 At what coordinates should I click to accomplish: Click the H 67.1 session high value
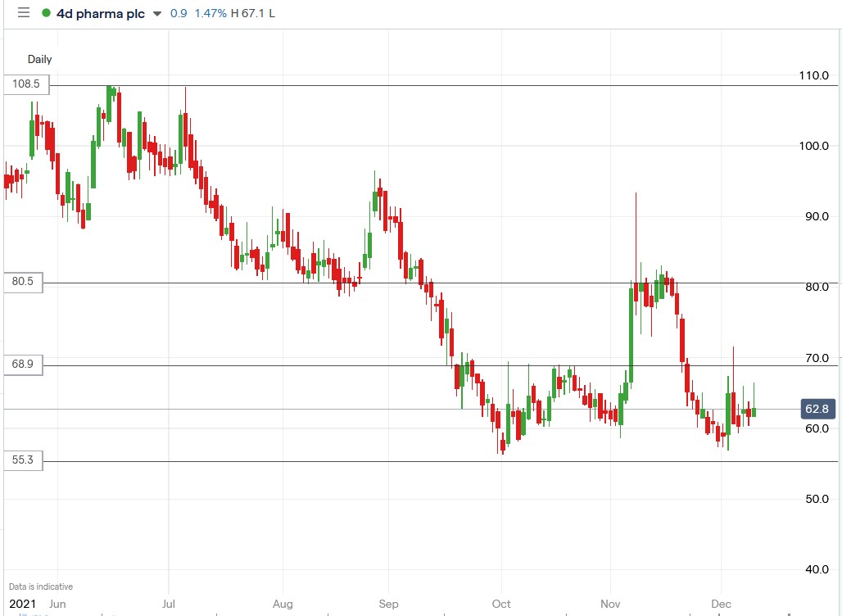247,13
